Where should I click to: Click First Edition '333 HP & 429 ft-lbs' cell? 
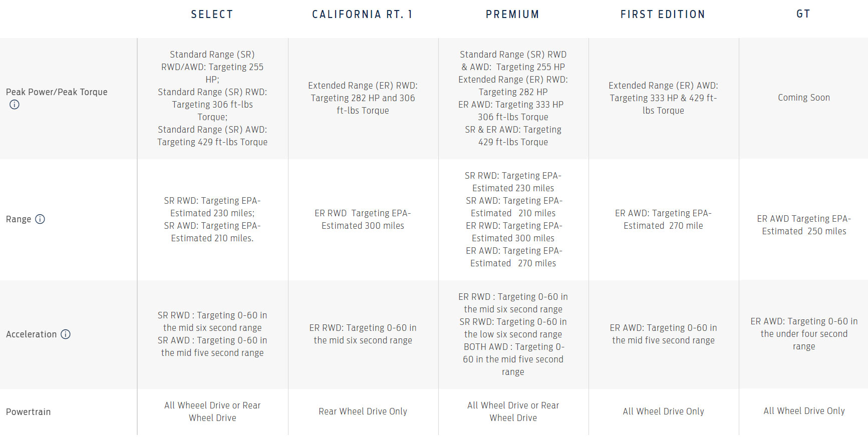663,98
